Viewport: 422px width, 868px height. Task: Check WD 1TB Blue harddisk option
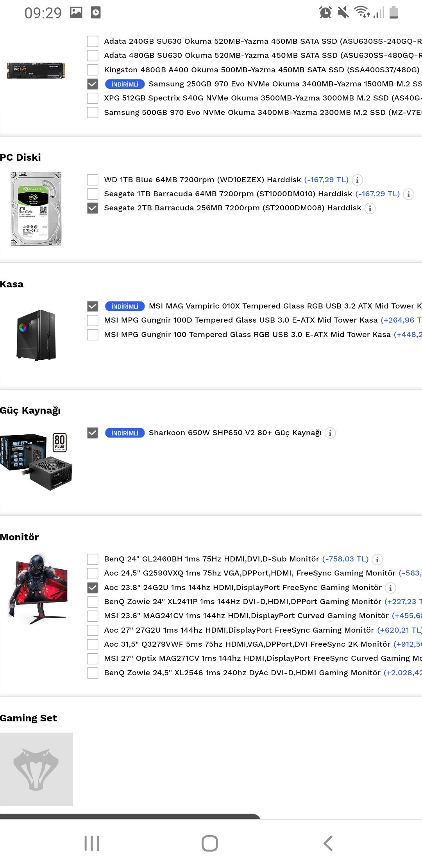point(93,180)
